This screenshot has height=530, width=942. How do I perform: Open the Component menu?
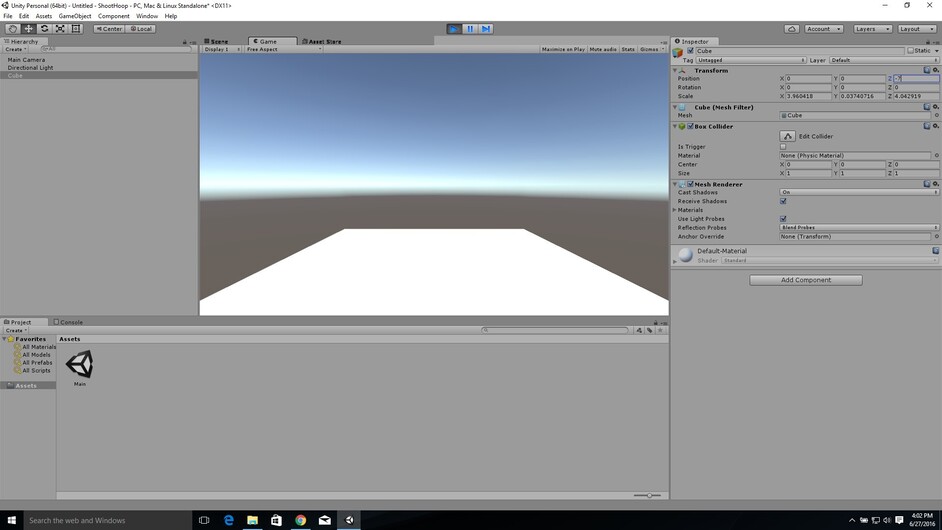tap(114, 16)
